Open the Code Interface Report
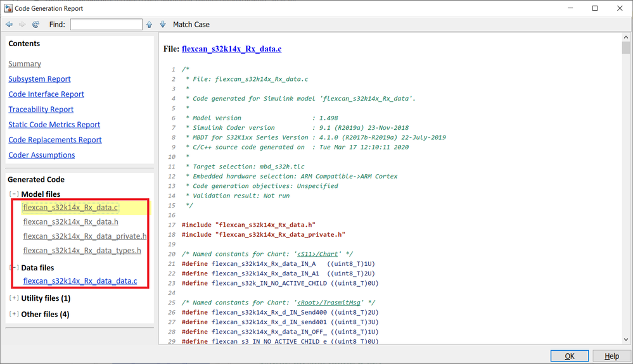The height and width of the screenshot is (364, 633). point(46,94)
